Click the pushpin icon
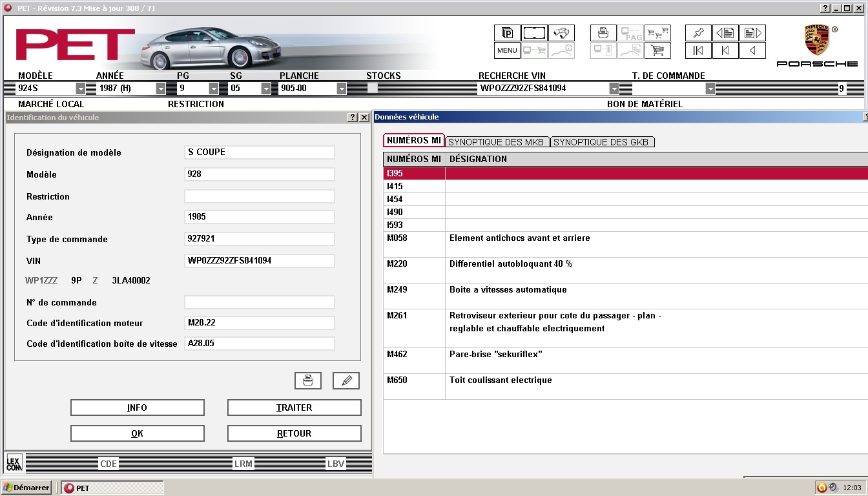 click(x=698, y=33)
